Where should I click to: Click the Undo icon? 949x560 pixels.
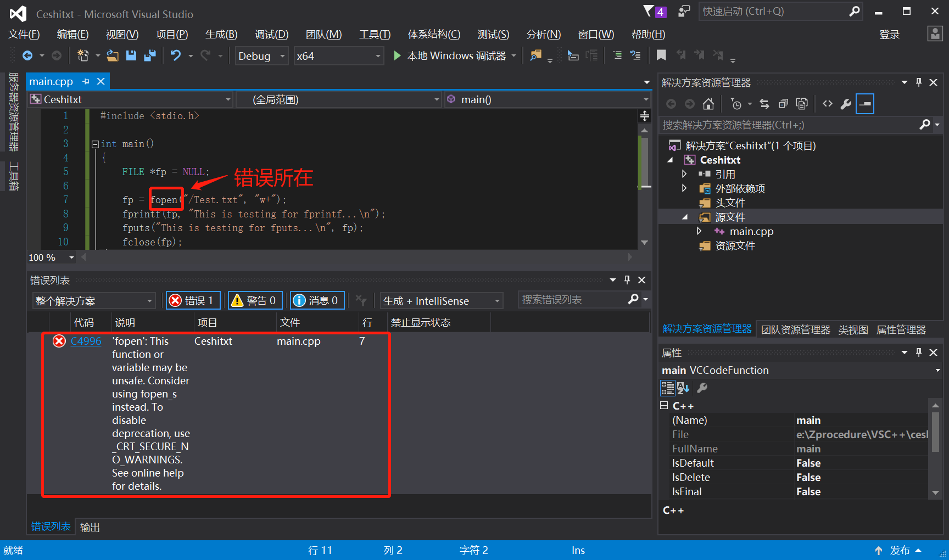coord(175,55)
